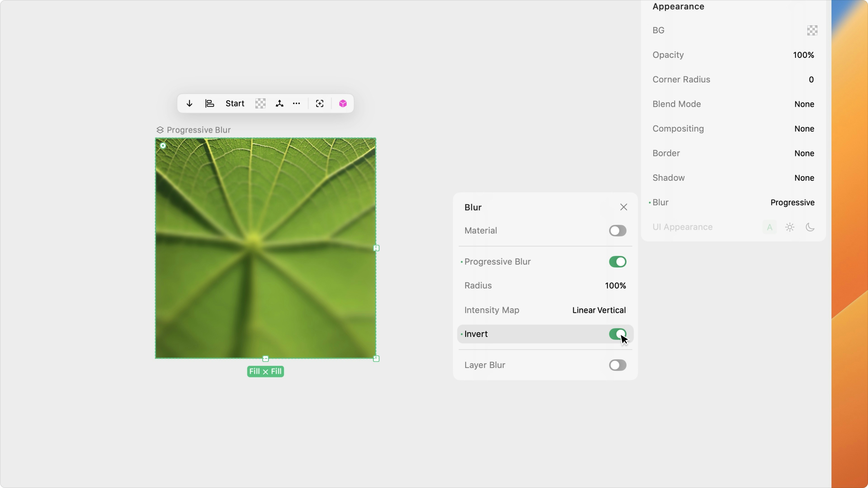This screenshot has width=868, height=488.
Task: Click the align-left distribution icon
Action: [x=210, y=103]
